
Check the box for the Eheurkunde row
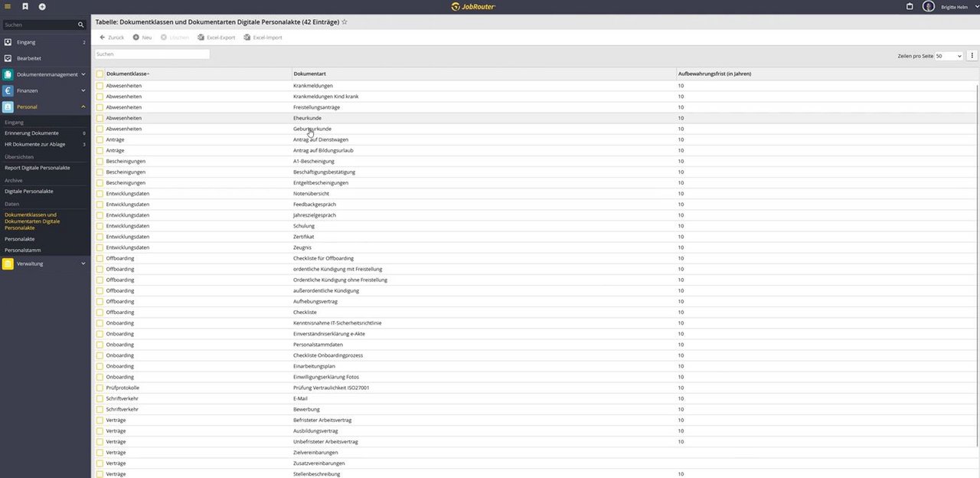[100, 118]
